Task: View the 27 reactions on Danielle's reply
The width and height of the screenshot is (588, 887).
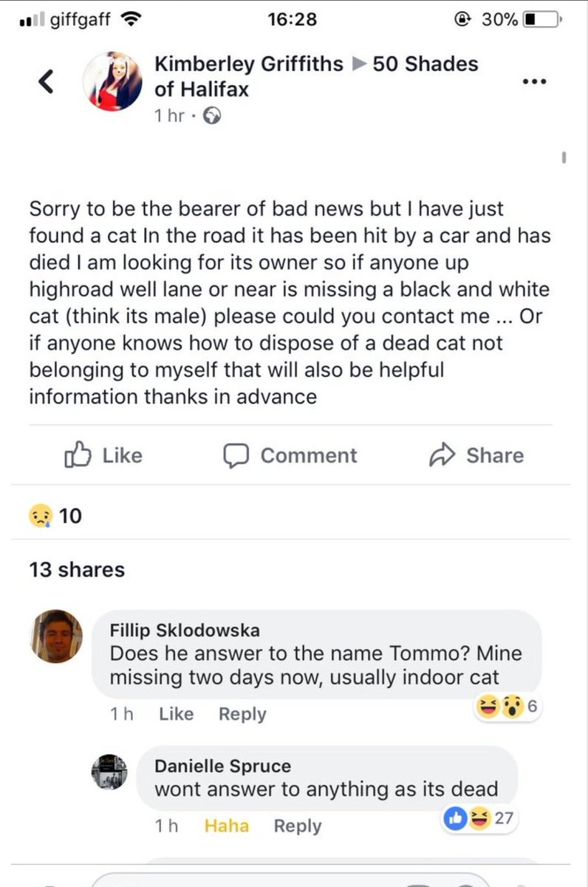Action: (480, 818)
